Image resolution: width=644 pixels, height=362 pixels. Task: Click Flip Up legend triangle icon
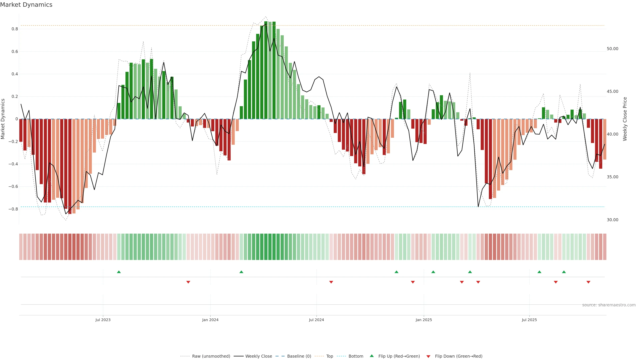click(x=372, y=356)
